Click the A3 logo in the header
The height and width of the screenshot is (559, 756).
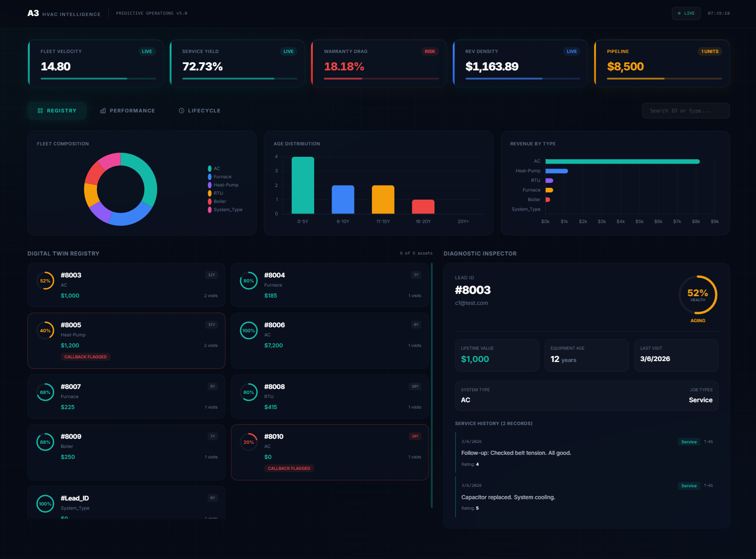32,13
